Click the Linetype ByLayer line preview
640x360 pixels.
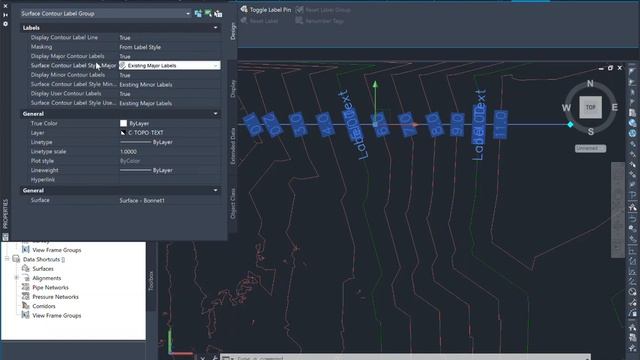(x=136, y=142)
